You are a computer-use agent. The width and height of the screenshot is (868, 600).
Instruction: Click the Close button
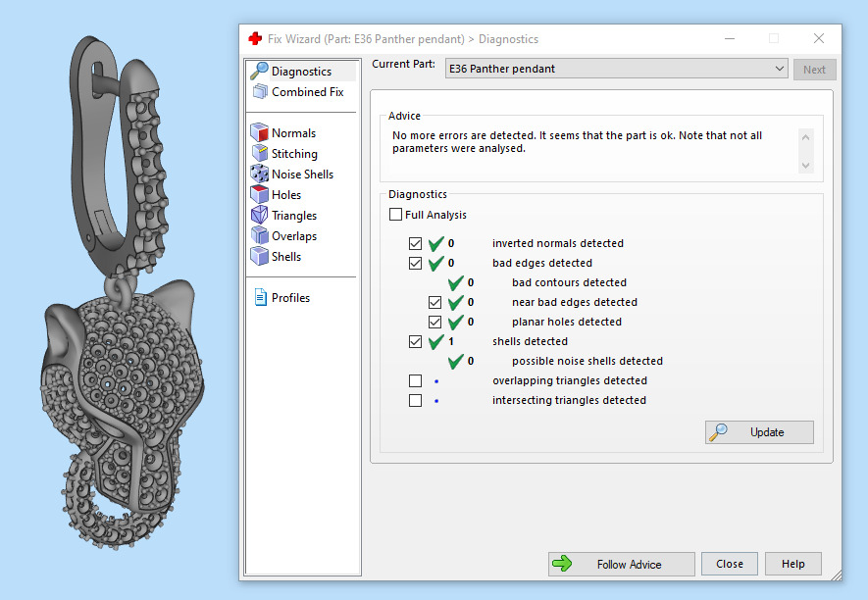tap(730, 564)
